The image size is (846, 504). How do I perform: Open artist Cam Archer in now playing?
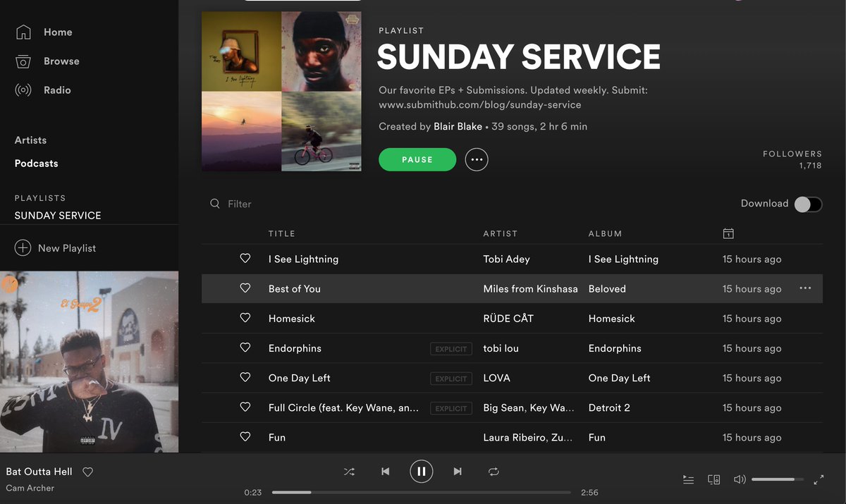30,488
